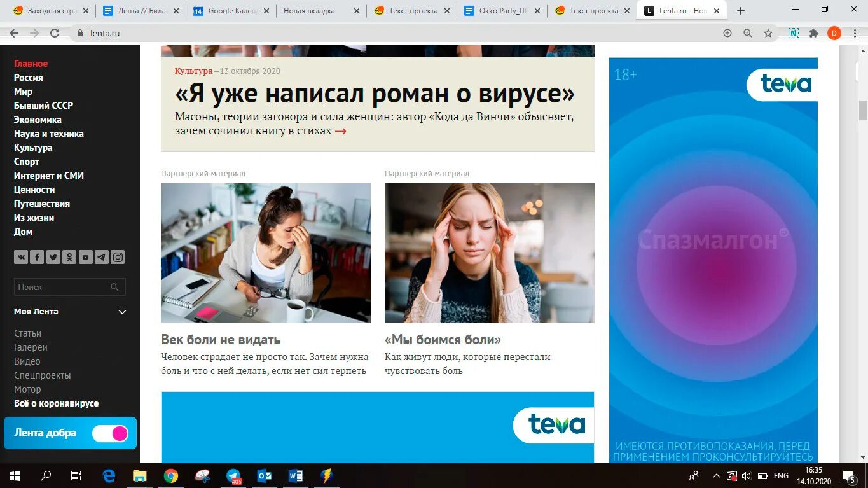Switch to the Okko Party tab
868x488 pixels.
[502, 11]
